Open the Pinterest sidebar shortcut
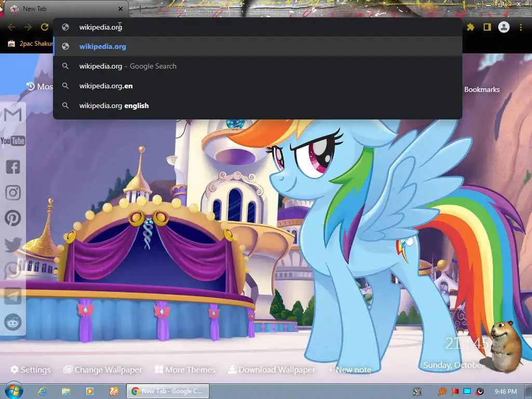Screen dimensions: 532x399 13,218
